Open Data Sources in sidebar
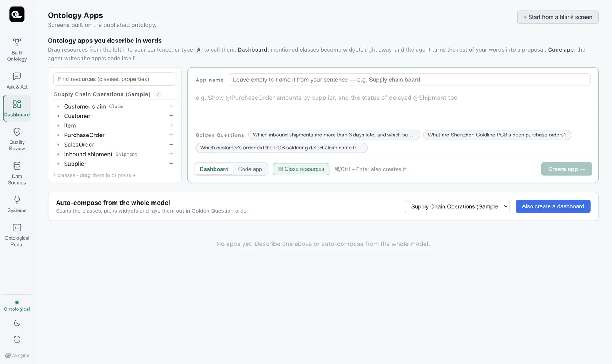This screenshot has height=364, width=612. click(17, 174)
